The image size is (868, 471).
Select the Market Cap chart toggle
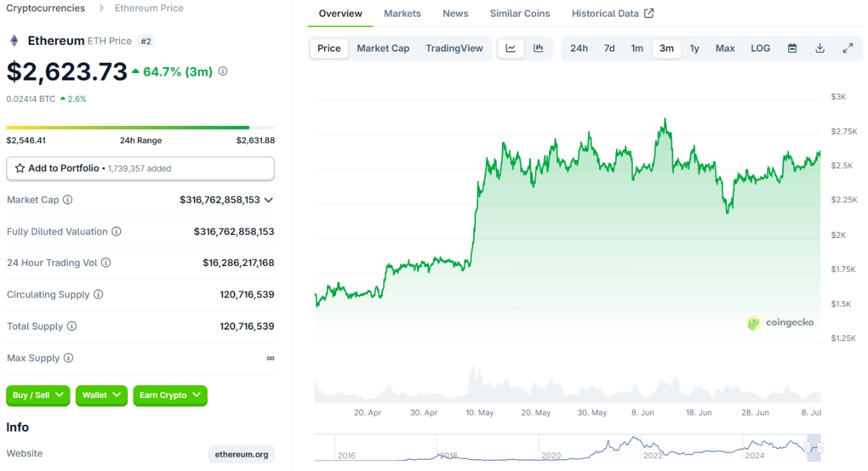[x=383, y=48]
